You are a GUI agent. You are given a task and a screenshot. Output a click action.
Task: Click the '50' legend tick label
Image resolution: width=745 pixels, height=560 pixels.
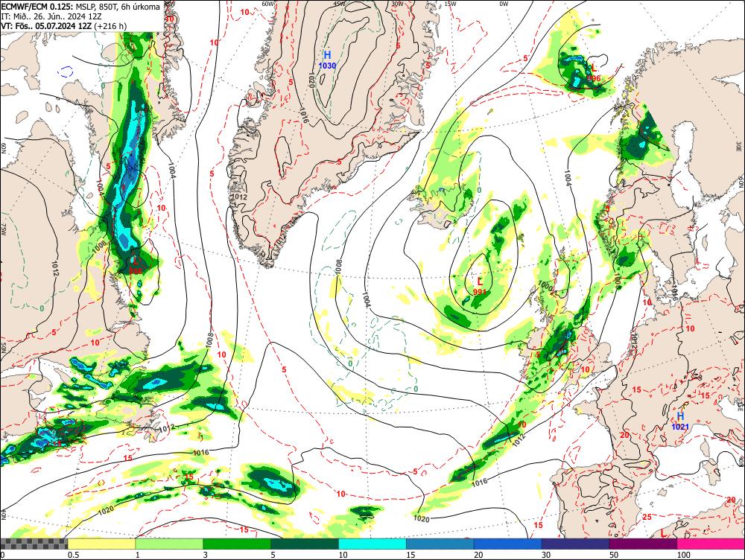click(614, 555)
